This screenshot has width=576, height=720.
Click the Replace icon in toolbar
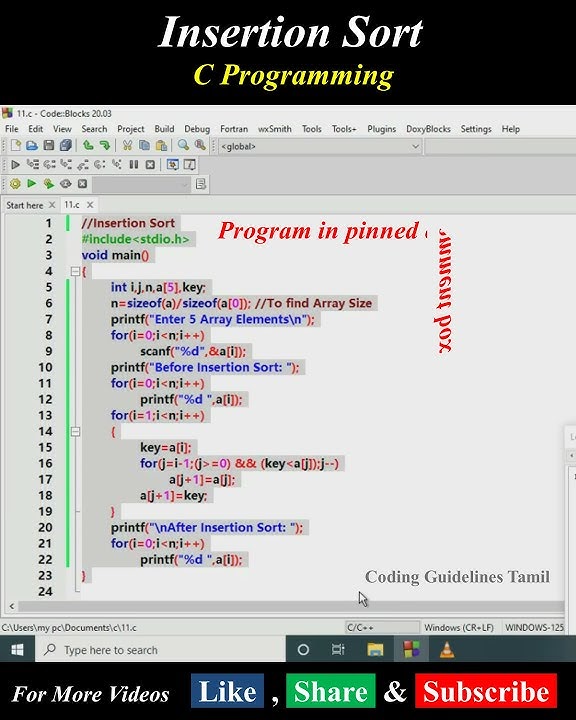(x=200, y=146)
